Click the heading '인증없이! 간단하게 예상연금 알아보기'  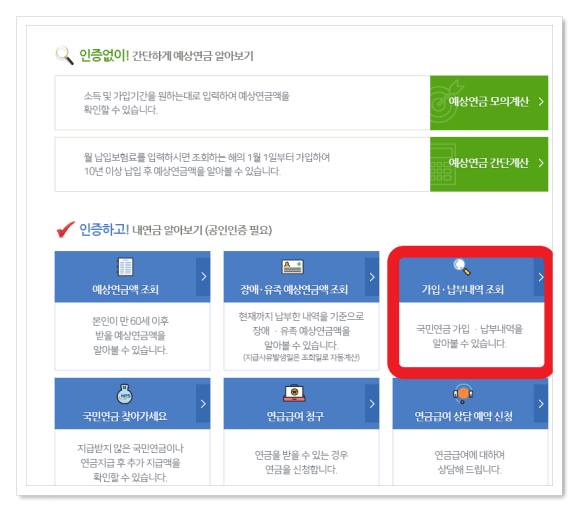pos(167,56)
